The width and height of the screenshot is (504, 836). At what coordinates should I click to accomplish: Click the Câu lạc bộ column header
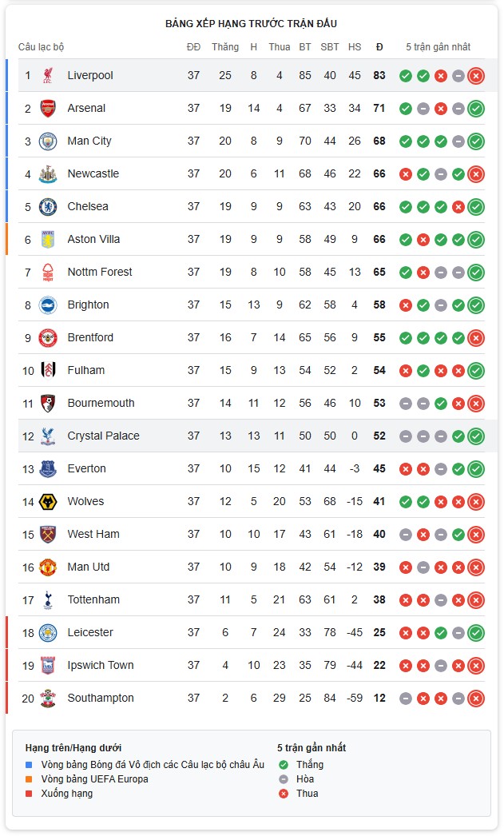pos(41,47)
